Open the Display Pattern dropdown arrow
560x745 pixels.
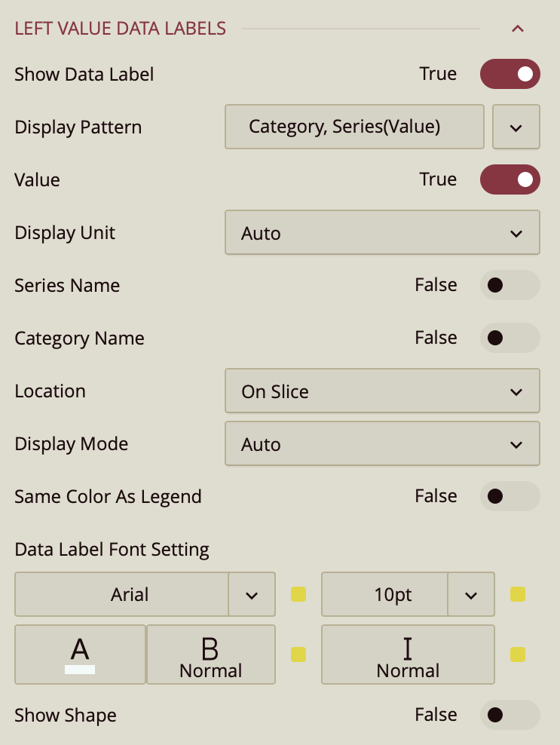516,127
